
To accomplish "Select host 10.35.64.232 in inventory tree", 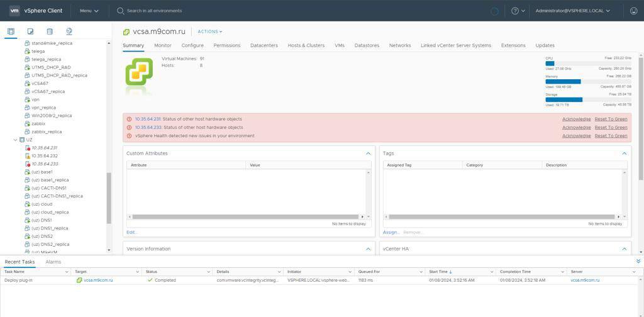I will tap(44, 156).
